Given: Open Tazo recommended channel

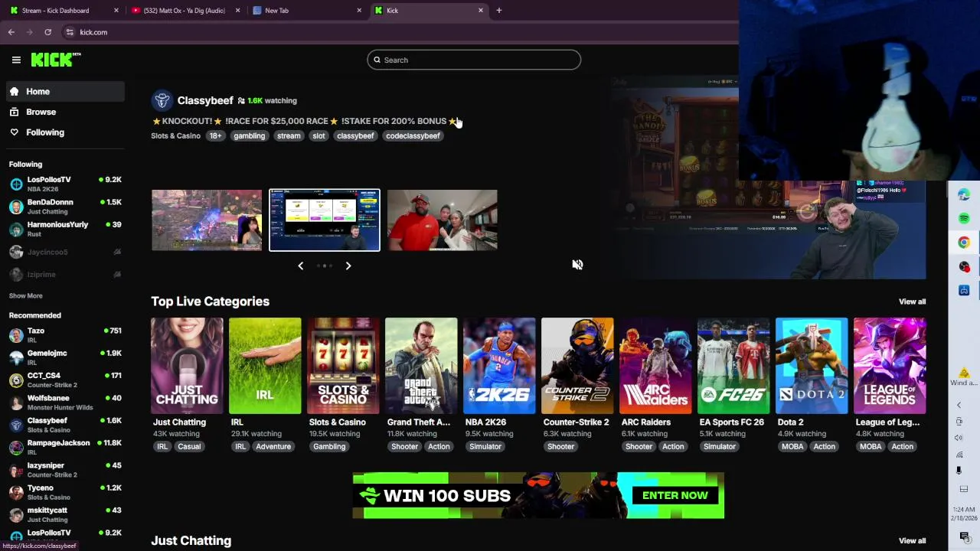Looking at the screenshot, I should pyautogui.click(x=65, y=335).
